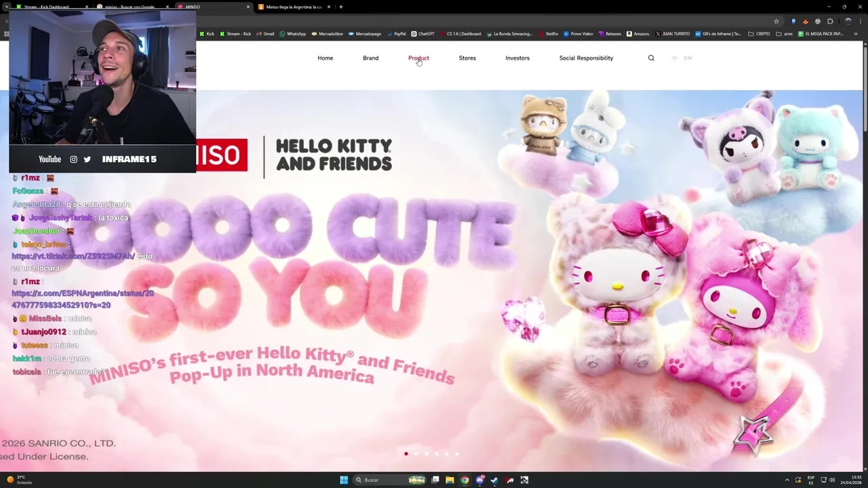Image resolution: width=868 pixels, height=488 pixels.
Task: Open the ChatGPT bookmark
Action: click(x=422, y=34)
